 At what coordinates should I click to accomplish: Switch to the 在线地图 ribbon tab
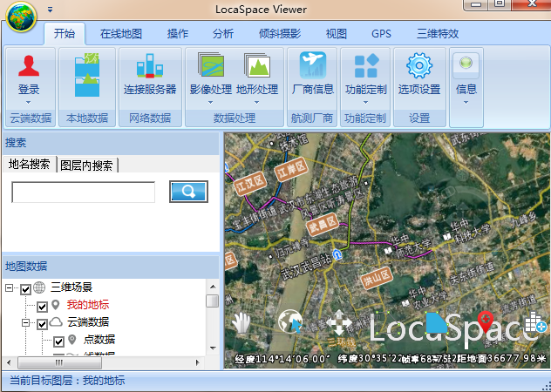click(121, 34)
